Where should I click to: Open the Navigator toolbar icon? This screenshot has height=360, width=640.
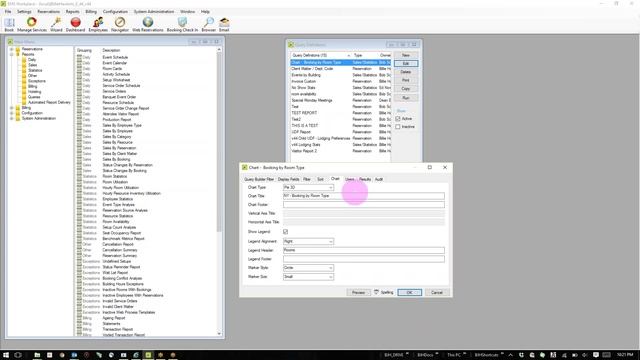pyautogui.click(x=120, y=24)
